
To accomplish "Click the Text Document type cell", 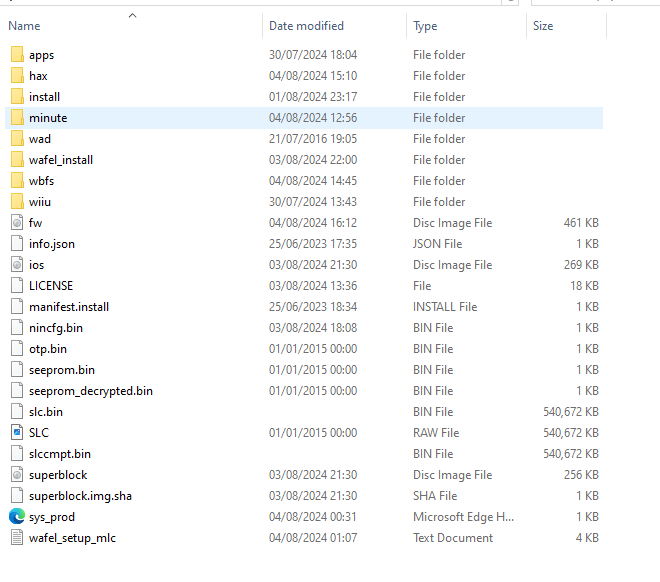I will pyautogui.click(x=453, y=538).
